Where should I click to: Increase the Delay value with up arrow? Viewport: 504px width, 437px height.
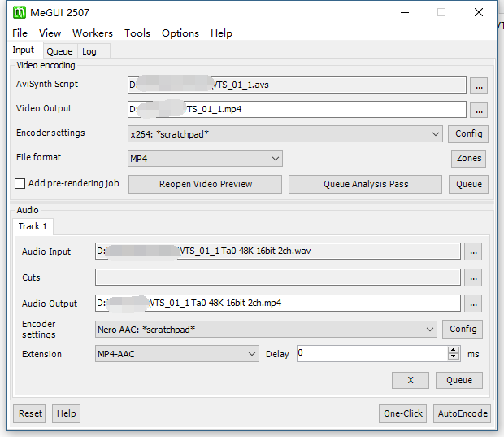coord(454,350)
